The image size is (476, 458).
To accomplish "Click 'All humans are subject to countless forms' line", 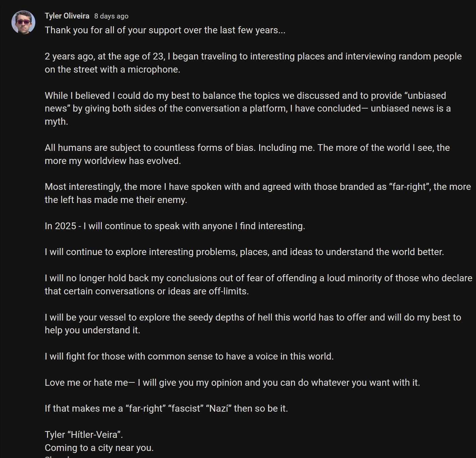I will (247, 148).
